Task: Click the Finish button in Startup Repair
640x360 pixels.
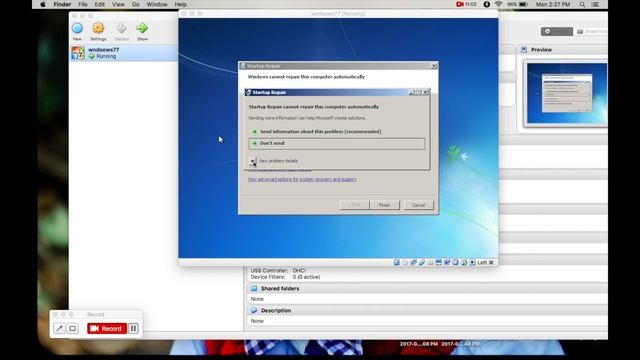Action: click(x=384, y=205)
